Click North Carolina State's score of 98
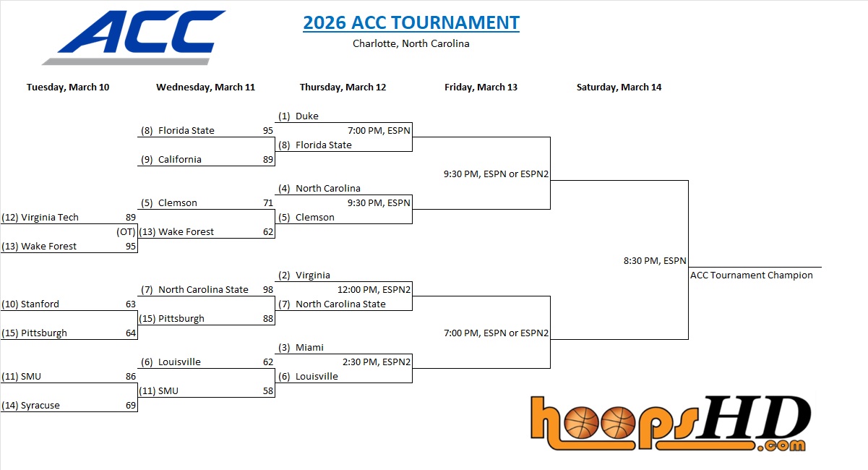 268,289
